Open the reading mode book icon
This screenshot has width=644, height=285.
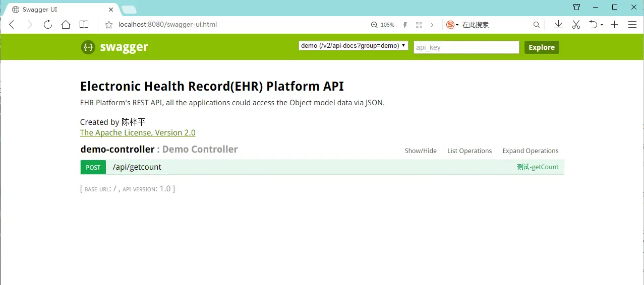[x=84, y=24]
